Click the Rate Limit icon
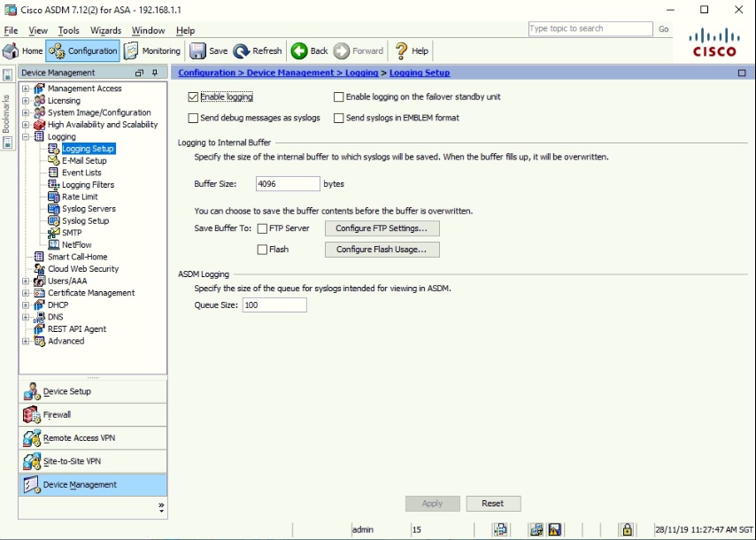Image resolution: width=756 pixels, height=540 pixels. (53, 197)
